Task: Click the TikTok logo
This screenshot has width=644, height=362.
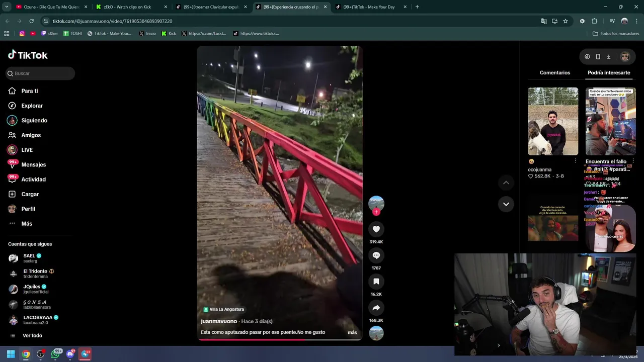Action: tap(28, 55)
